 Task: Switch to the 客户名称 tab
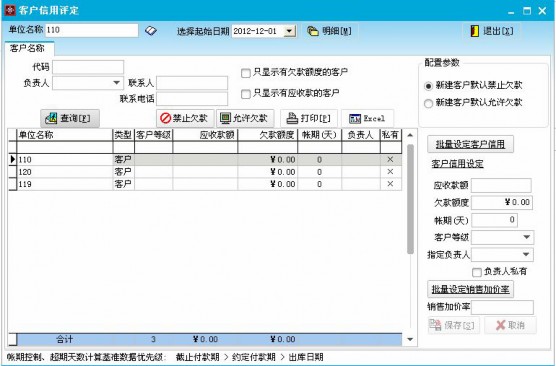28,48
